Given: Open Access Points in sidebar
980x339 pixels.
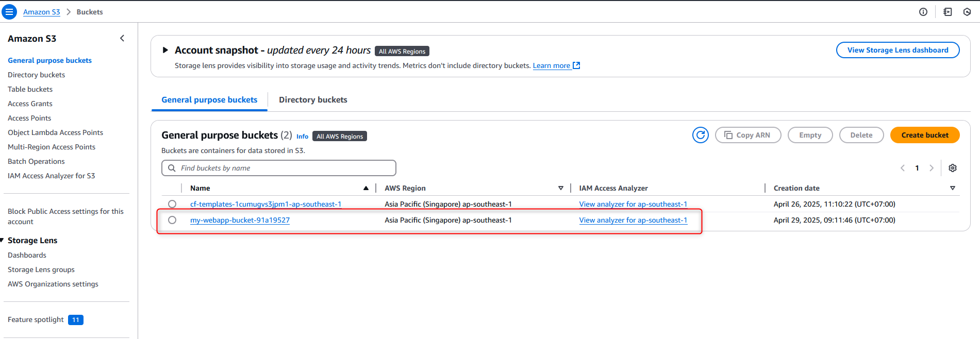Looking at the screenshot, I should point(29,118).
